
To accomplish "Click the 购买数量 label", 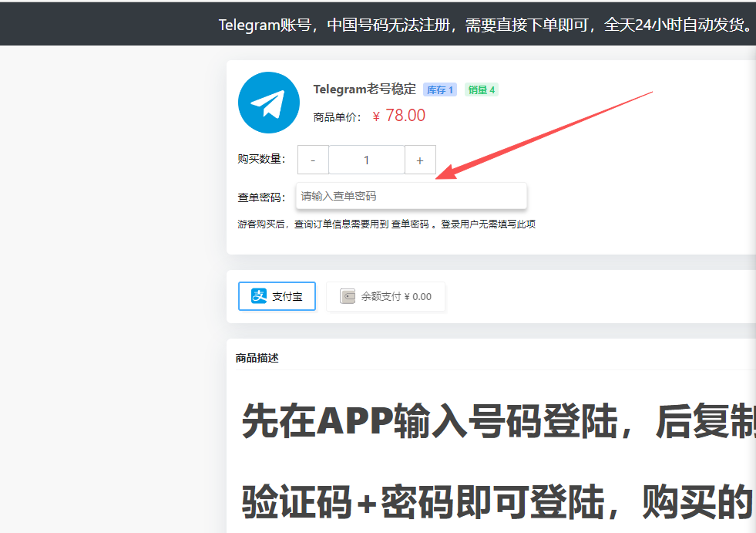I will pyautogui.click(x=261, y=160).
